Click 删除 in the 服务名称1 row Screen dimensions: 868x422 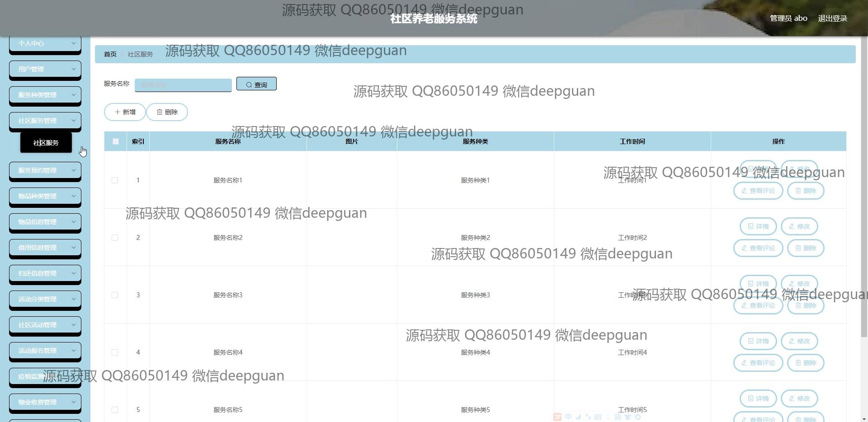tap(806, 191)
